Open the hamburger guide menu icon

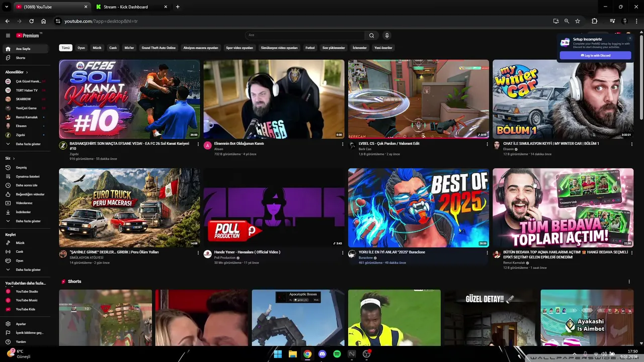click(x=8, y=36)
